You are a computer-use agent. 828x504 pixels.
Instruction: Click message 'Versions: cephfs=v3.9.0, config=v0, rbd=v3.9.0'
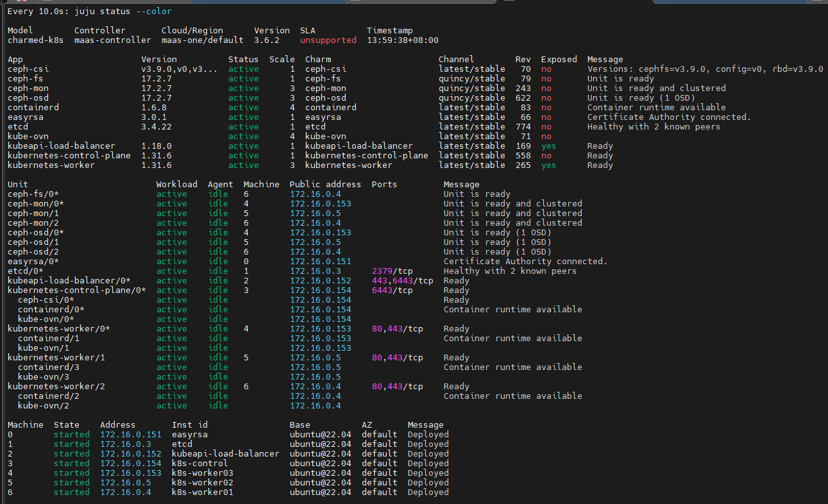(705, 69)
